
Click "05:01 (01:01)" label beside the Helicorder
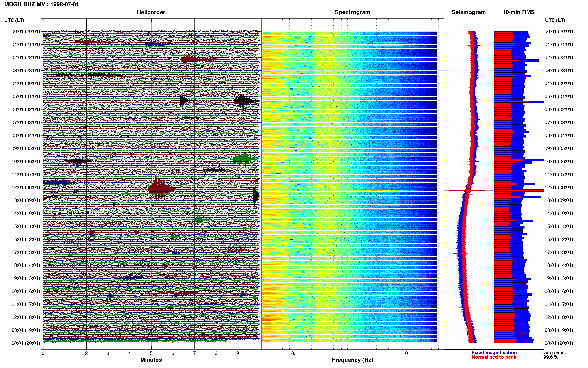coord(26,96)
